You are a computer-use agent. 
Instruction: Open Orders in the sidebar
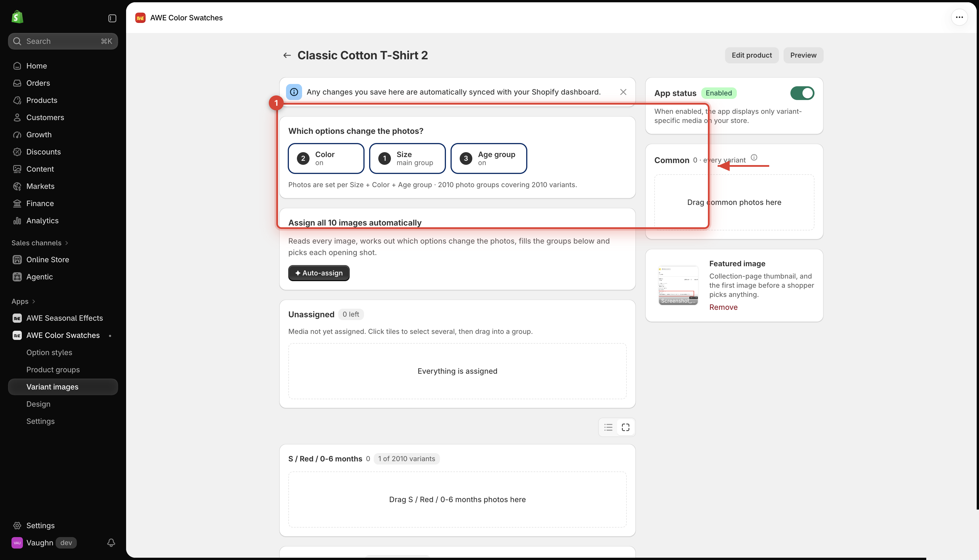63,83
